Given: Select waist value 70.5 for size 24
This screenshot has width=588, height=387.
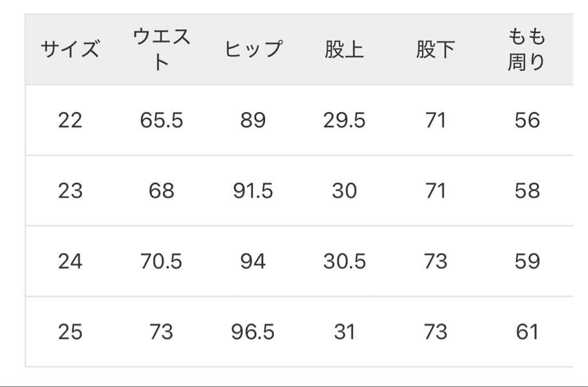Looking at the screenshot, I should click(162, 262).
